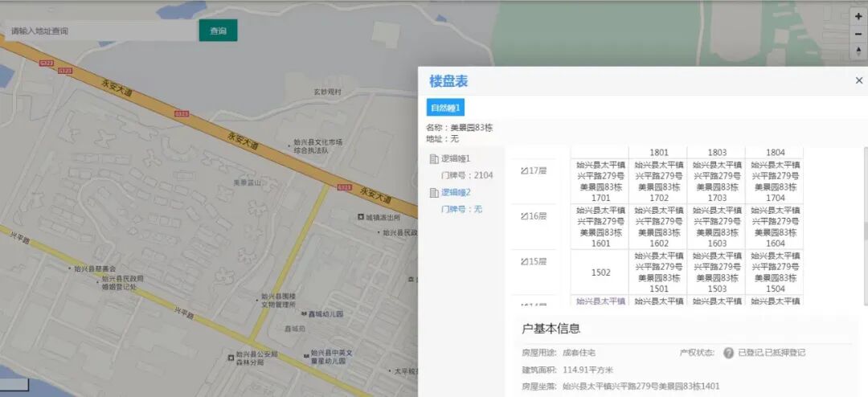Image resolution: width=868 pixels, height=397 pixels.
Task: Click the 美景蓝山 map label
Action: [x=247, y=182]
